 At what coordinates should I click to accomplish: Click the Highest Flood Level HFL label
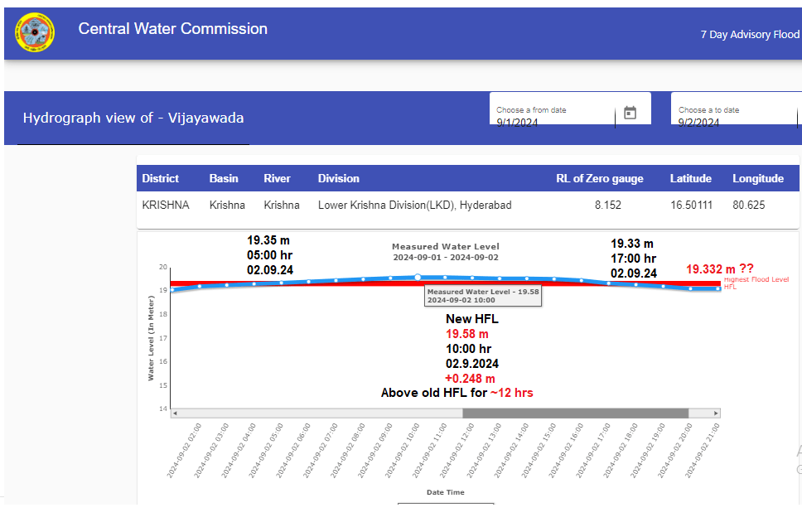pyautogui.click(x=756, y=283)
